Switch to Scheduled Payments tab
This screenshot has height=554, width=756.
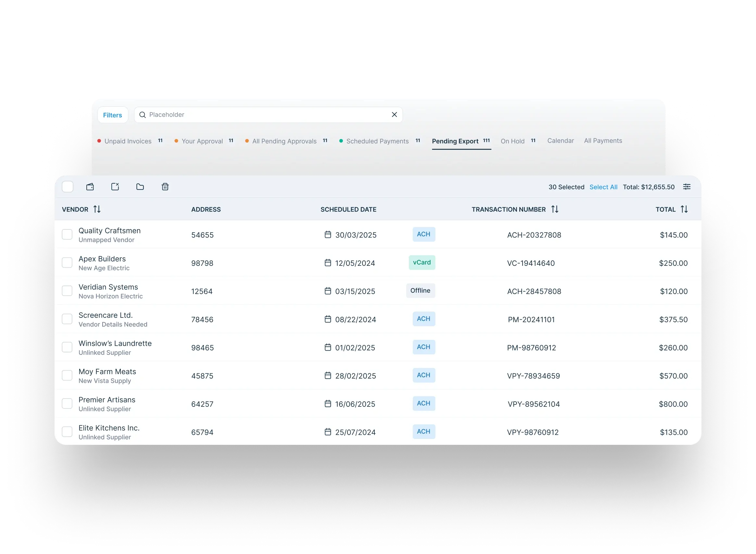click(x=377, y=141)
